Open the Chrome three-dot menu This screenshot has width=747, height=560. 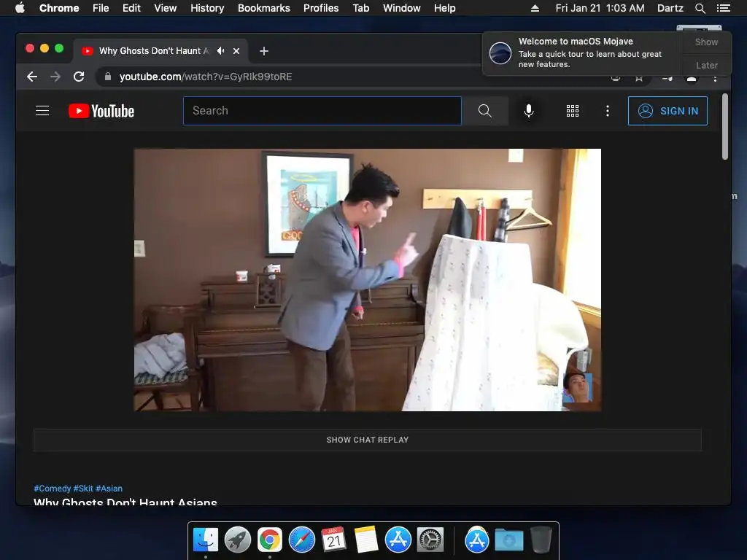click(715, 78)
